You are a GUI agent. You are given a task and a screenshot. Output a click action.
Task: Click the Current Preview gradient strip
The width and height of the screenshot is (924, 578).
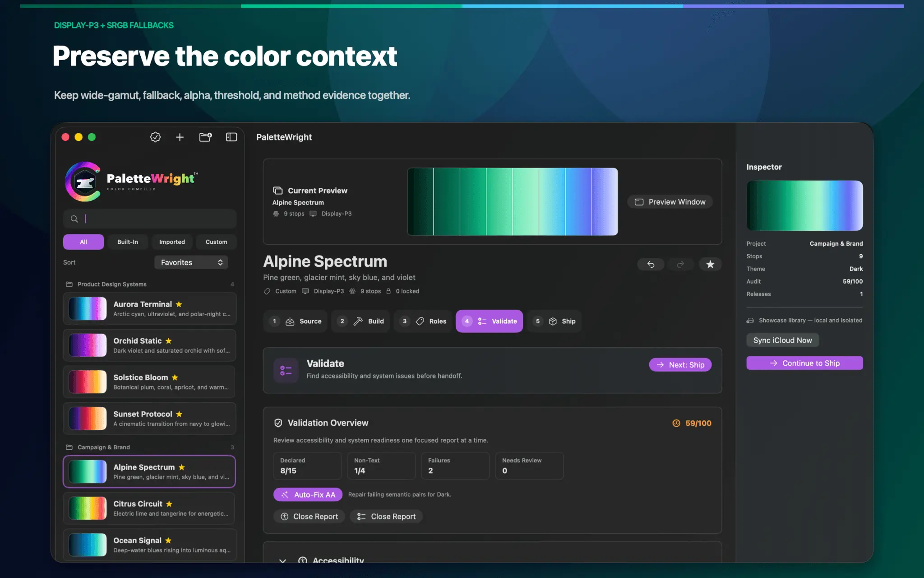pos(513,202)
